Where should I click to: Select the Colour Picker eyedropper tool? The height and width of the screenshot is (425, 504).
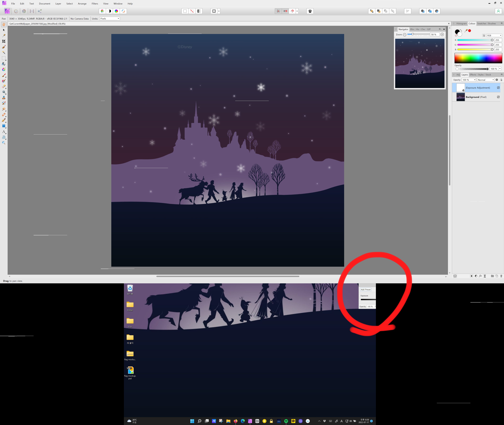pyautogui.click(x=4, y=35)
